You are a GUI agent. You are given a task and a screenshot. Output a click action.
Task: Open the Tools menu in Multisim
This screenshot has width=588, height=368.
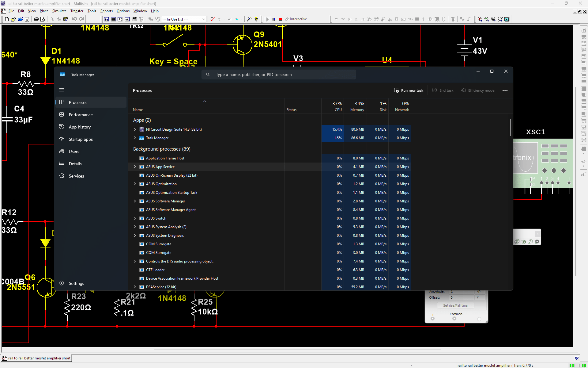[92, 11]
